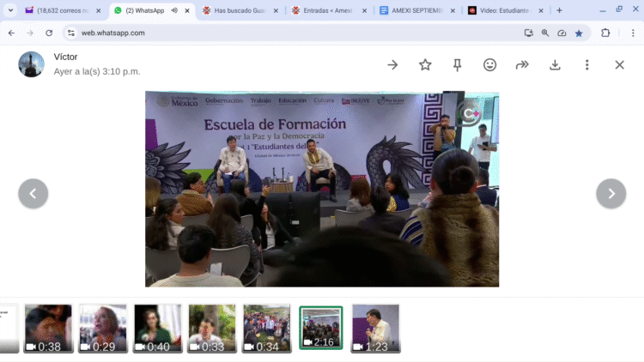Open Víctor's profile picture
This screenshot has width=644, height=362.
pyautogui.click(x=31, y=64)
